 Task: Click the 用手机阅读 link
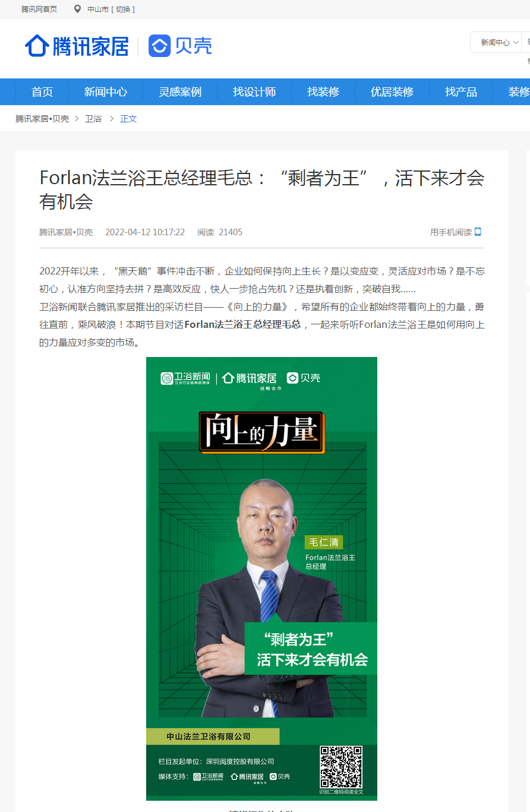(451, 232)
